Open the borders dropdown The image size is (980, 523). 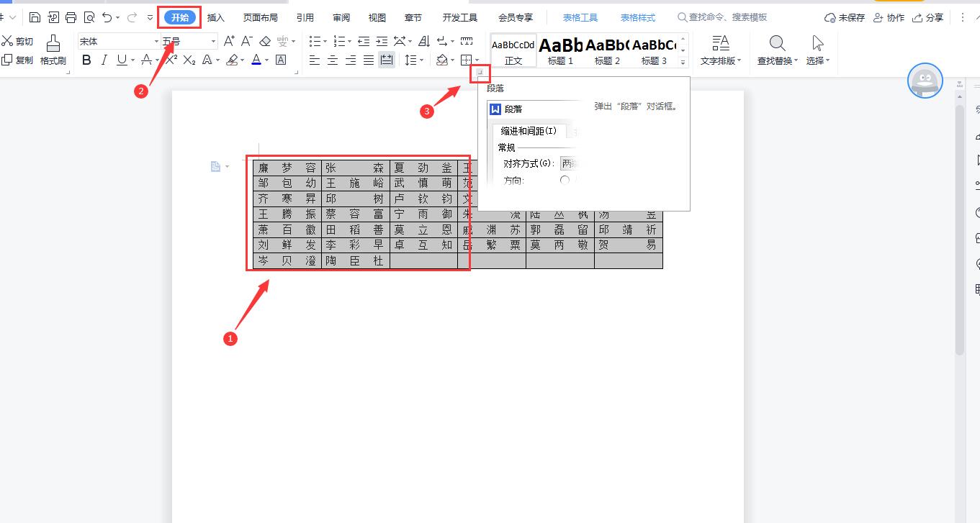477,60
